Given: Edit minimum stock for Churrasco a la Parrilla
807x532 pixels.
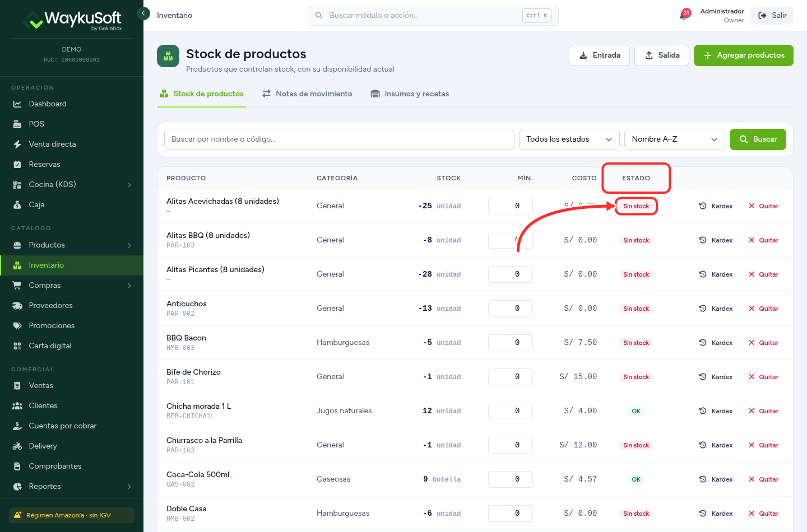Looking at the screenshot, I should (510, 445).
